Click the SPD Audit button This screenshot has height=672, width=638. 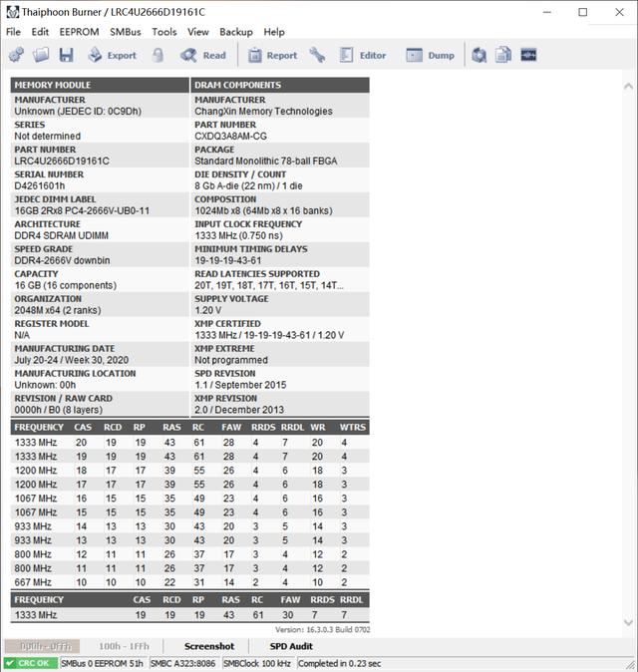tap(291, 646)
